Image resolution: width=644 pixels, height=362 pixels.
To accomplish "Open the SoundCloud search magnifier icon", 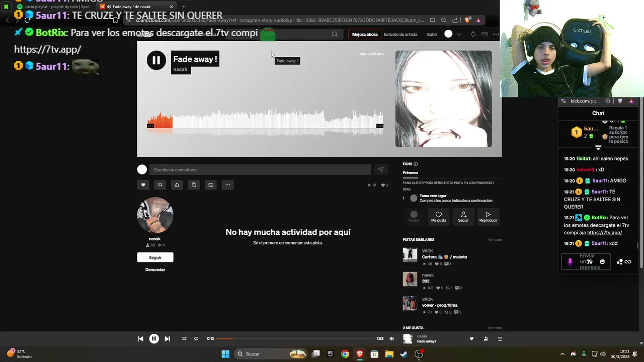I will coord(335,34).
